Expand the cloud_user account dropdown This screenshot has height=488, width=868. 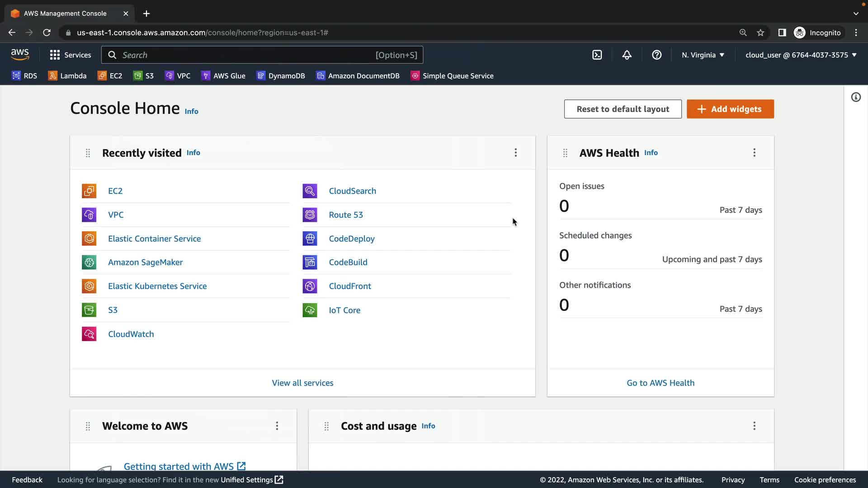pyautogui.click(x=801, y=55)
